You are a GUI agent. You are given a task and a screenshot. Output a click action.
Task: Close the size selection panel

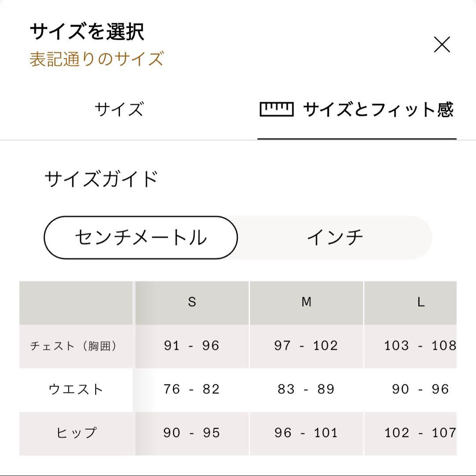point(442,45)
